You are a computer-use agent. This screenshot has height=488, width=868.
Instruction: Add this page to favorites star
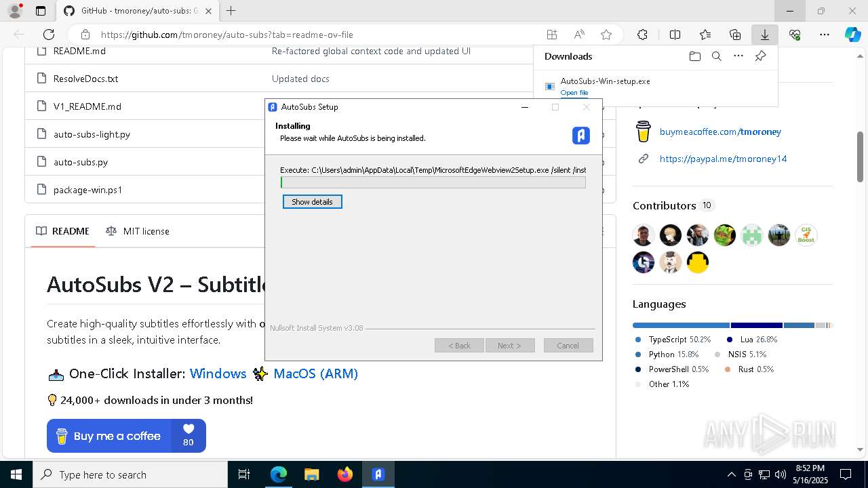[x=606, y=35]
